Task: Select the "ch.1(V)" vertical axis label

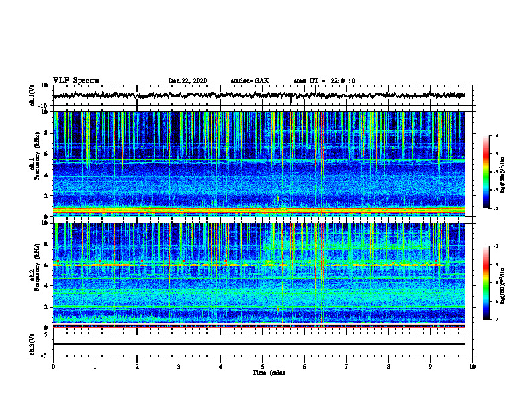Action: pyautogui.click(x=32, y=95)
